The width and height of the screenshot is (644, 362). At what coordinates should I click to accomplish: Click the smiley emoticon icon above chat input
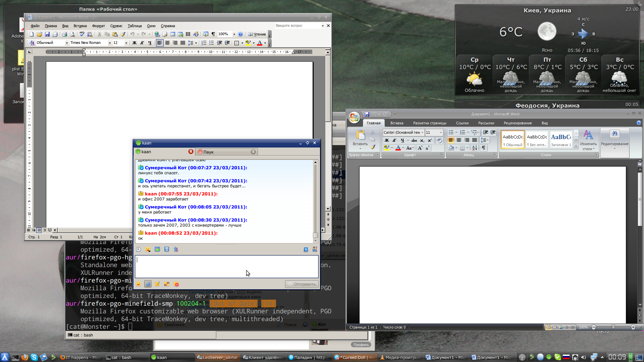pyautogui.click(x=148, y=249)
